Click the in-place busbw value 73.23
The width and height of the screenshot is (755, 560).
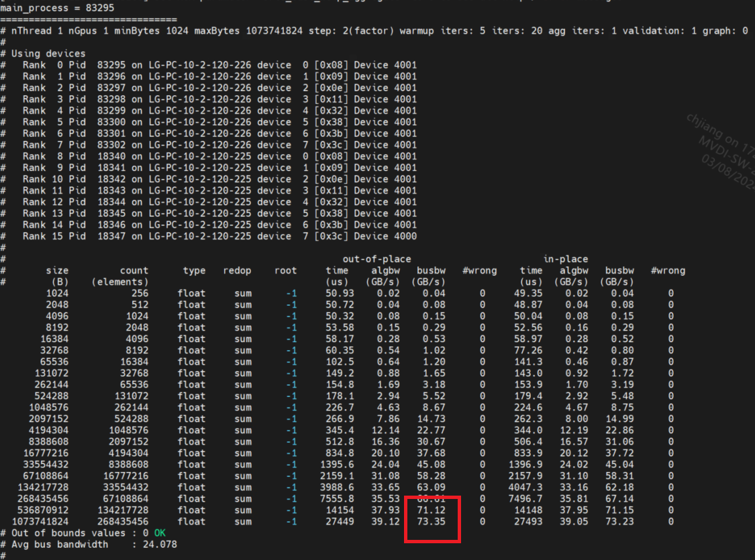tap(619, 522)
